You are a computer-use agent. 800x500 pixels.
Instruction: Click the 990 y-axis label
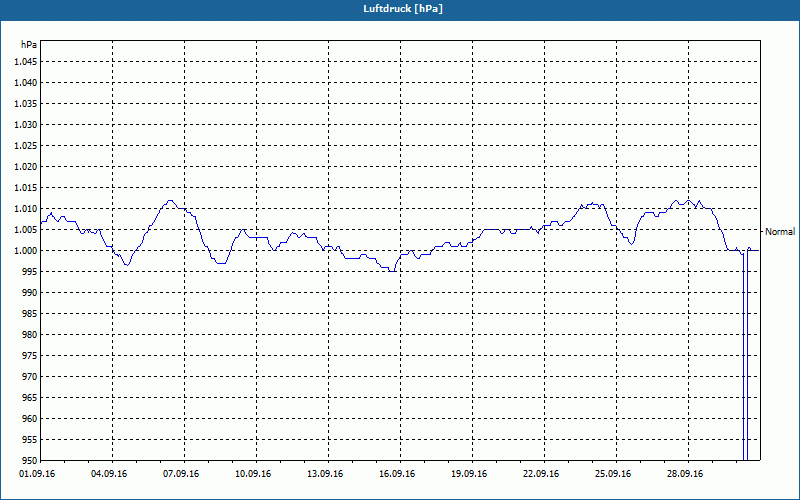[30, 292]
